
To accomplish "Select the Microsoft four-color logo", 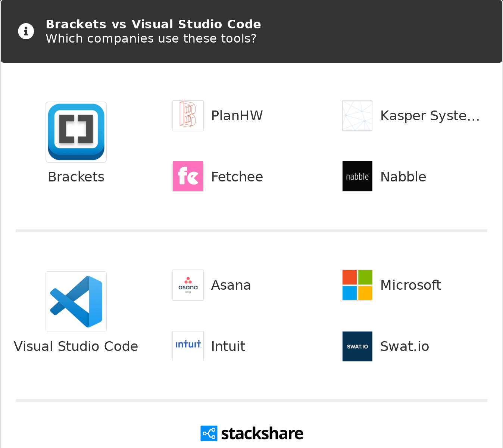I will click(357, 285).
